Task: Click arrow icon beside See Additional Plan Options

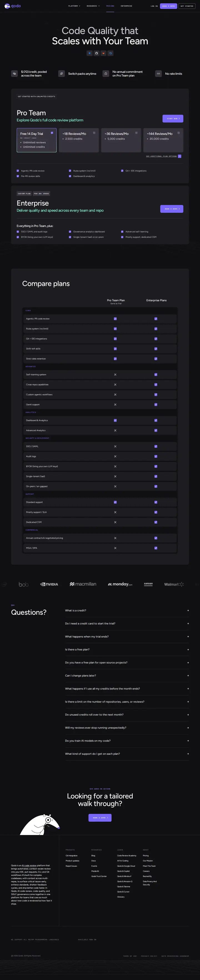Action: (x=180, y=156)
